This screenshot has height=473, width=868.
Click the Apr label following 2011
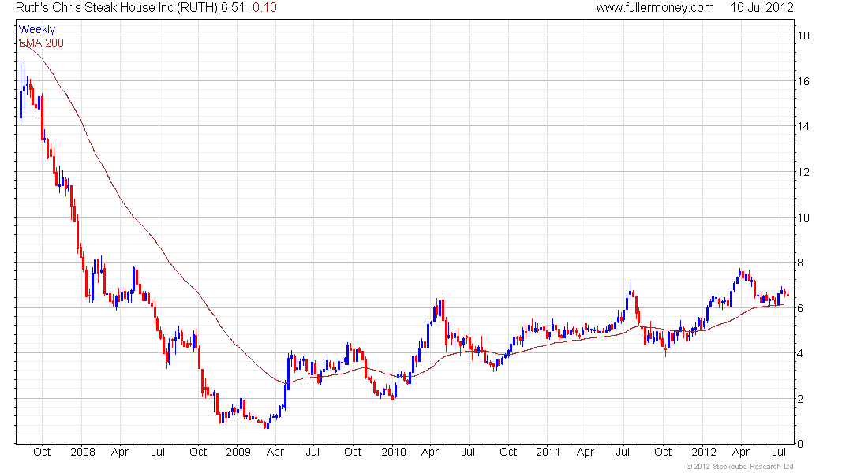point(586,452)
